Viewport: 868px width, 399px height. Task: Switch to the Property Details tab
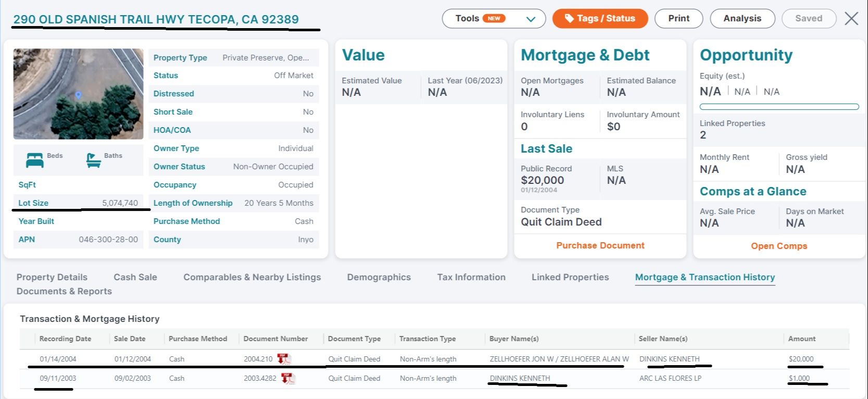click(x=52, y=277)
